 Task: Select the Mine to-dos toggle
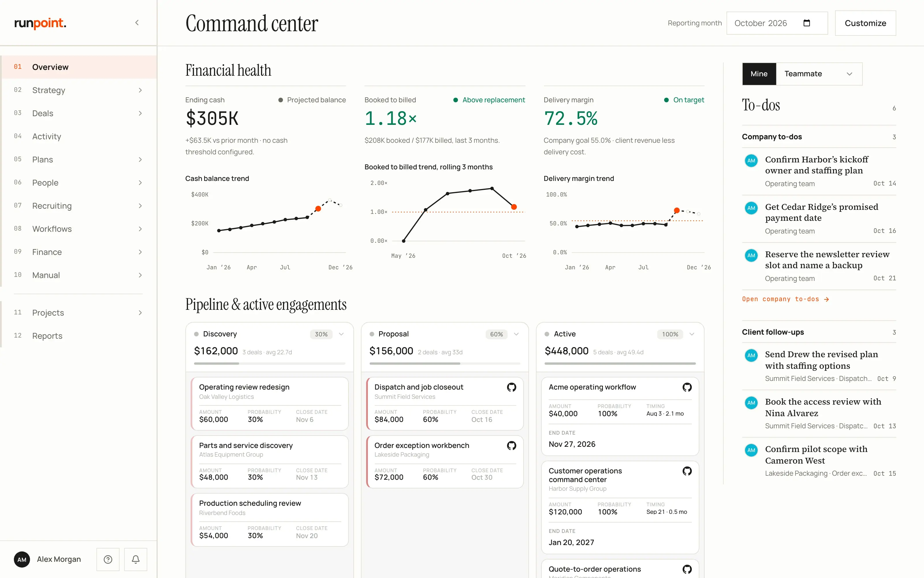click(x=759, y=74)
